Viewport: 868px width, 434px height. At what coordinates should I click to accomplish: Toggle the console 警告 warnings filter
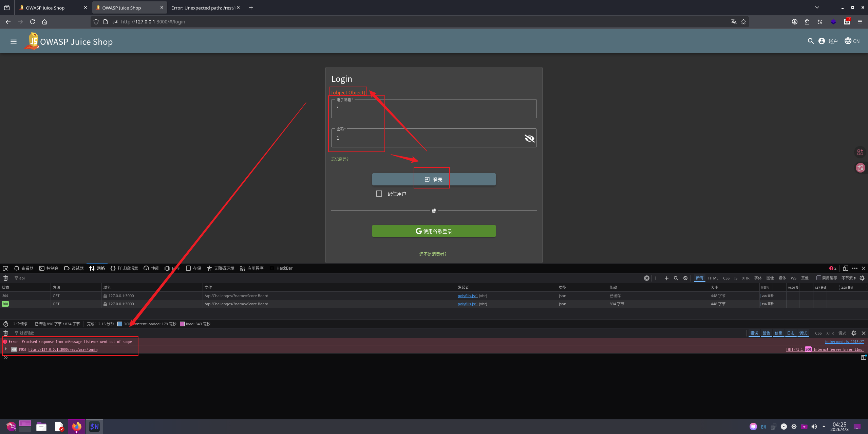click(x=766, y=333)
